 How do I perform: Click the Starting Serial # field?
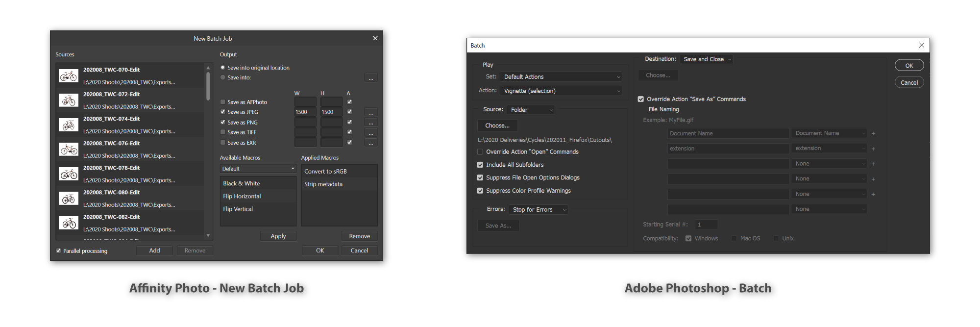tap(706, 225)
